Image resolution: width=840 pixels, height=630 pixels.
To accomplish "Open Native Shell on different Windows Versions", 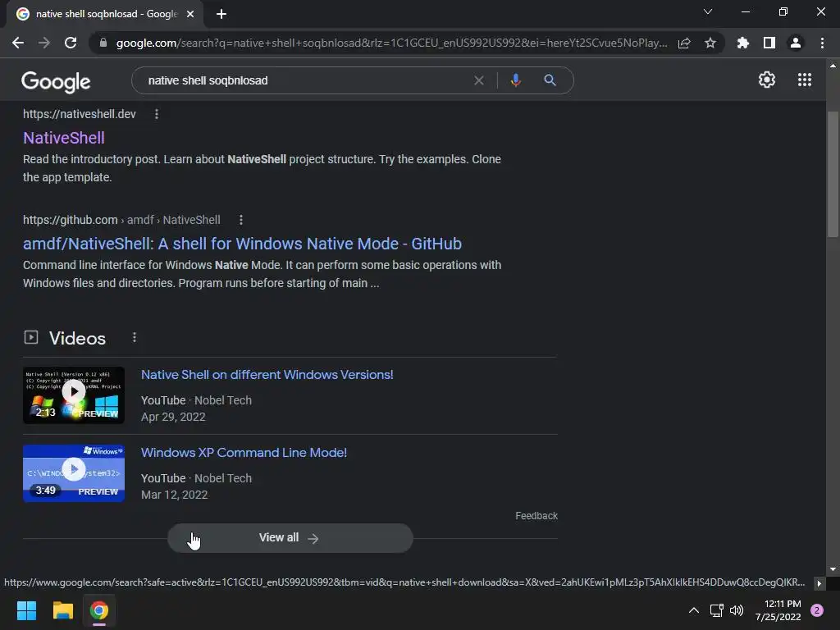I will [x=267, y=374].
